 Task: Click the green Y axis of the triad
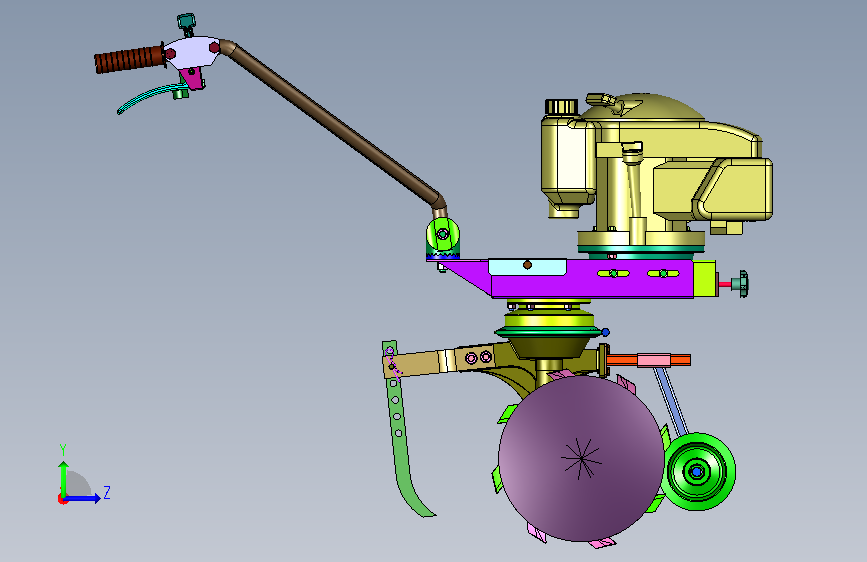[64, 479]
